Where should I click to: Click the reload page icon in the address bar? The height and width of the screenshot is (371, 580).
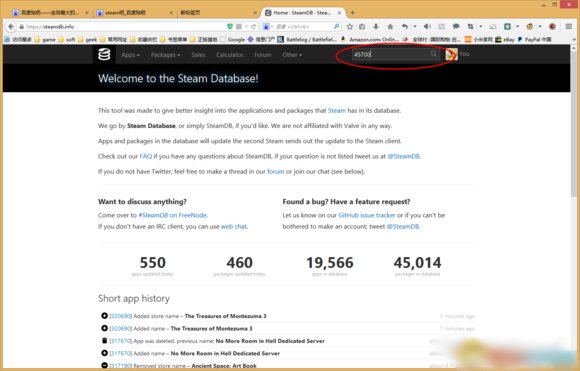(253, 27)
